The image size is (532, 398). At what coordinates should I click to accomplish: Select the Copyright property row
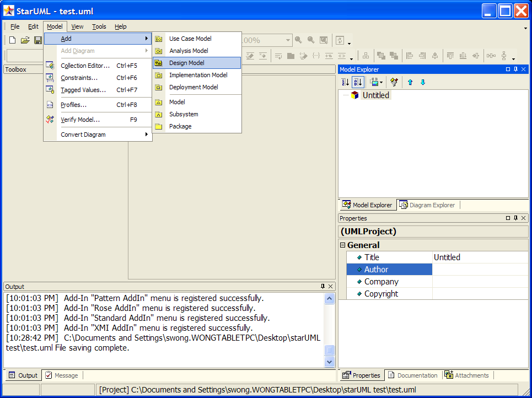437,294
